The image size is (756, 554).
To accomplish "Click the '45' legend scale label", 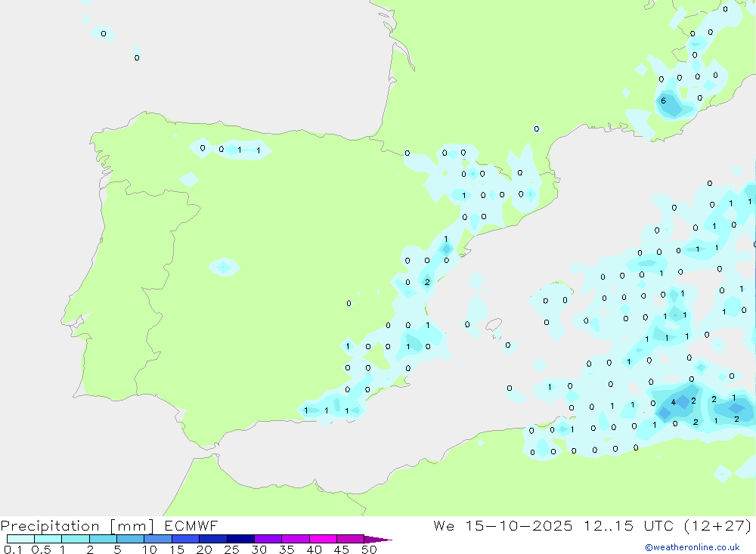I will 342,549.
